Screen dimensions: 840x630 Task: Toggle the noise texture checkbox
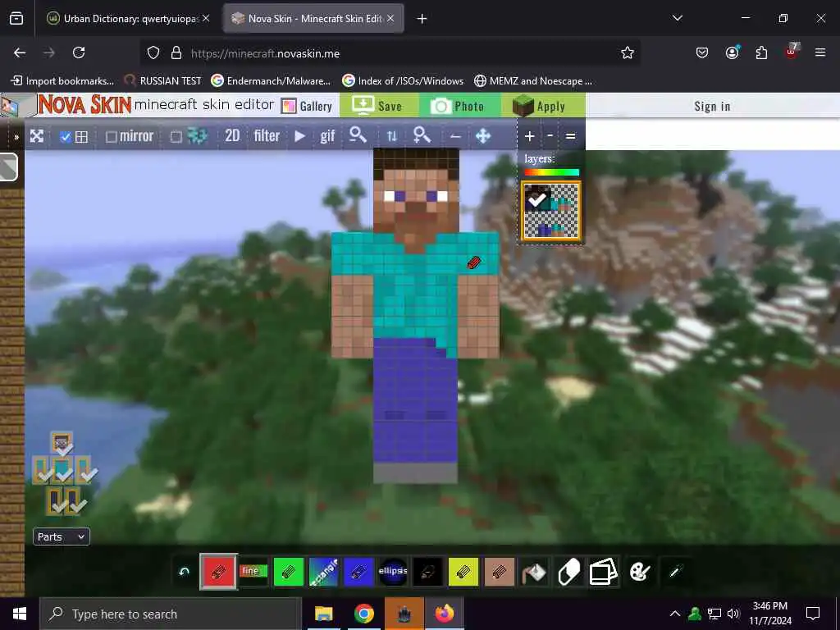[176, 137]
